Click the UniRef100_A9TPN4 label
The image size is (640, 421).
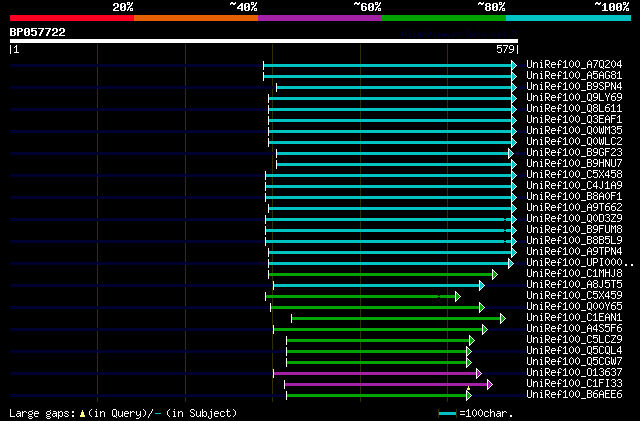(x=574, y=252)
